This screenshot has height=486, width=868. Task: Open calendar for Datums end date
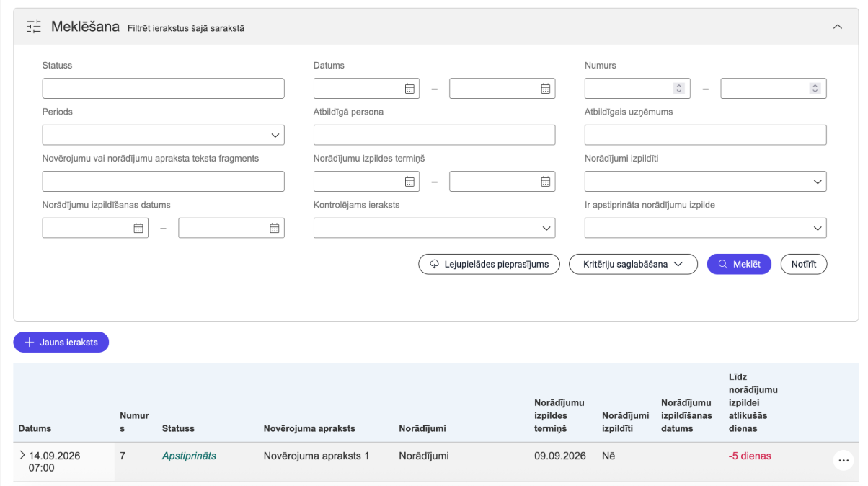pos(546,89)
